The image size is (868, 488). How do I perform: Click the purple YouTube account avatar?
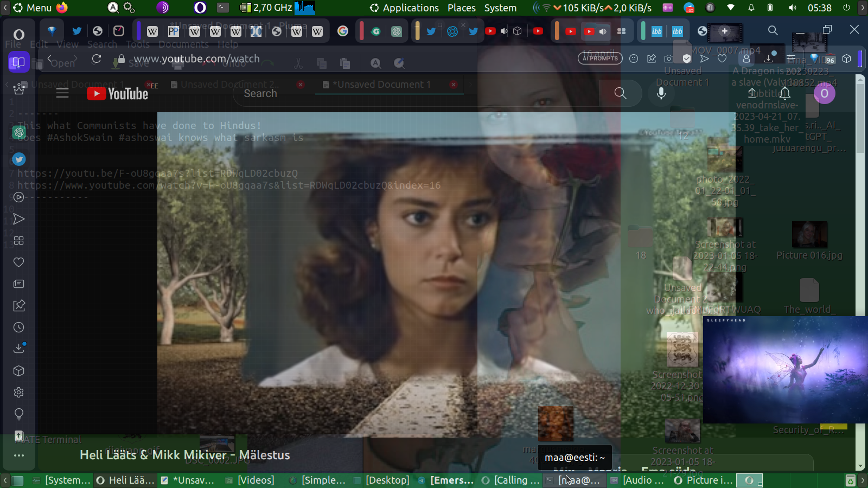pyautogui.click(x=824, y=93)
